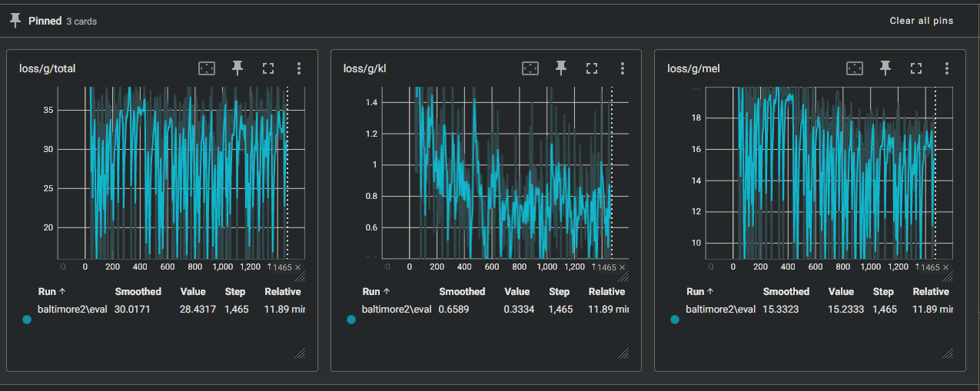Screen dimensions: 980x391
Task: Click Value column header in loss/g/kl table
Action: [x=517, y=292]
